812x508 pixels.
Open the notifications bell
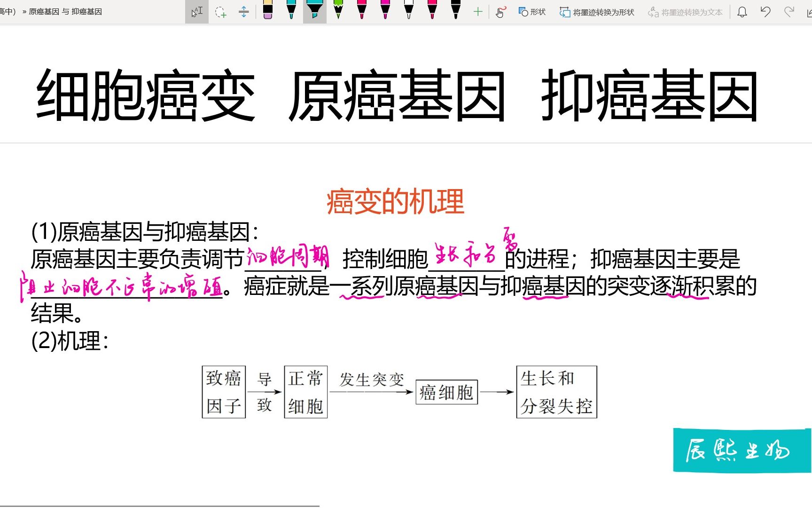[x=742, y=12]
